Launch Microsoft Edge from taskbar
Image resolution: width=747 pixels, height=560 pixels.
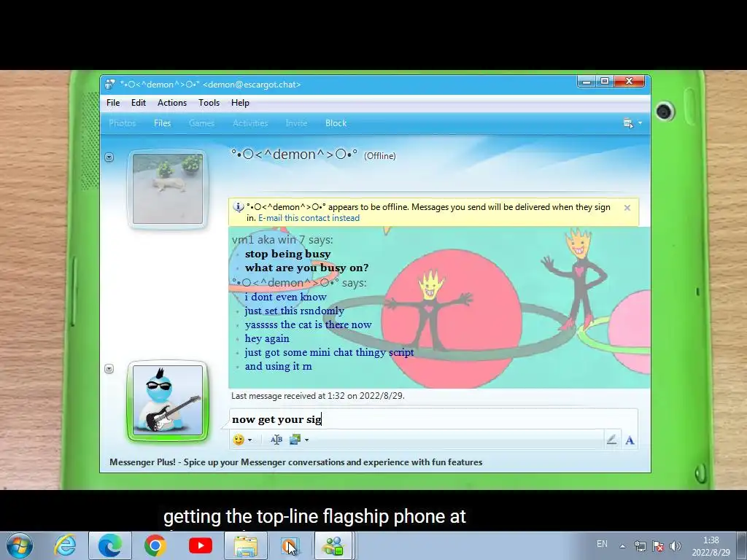(x=110, y=545)
